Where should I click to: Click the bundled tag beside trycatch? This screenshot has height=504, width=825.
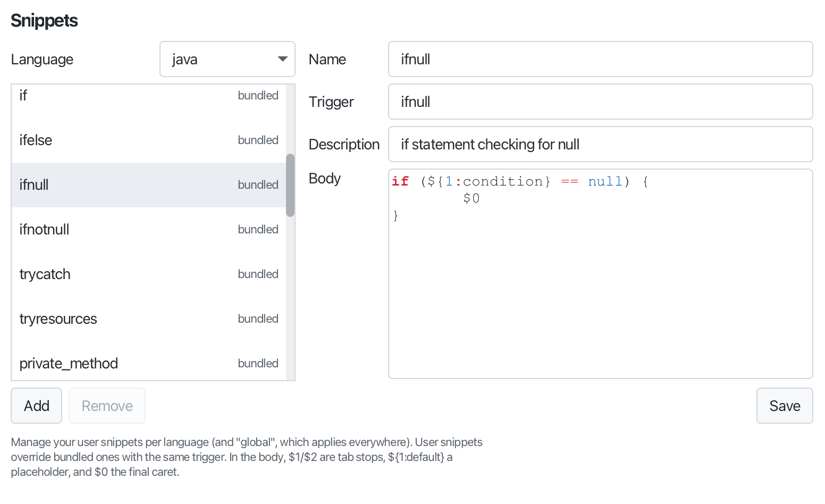[258, 274]
